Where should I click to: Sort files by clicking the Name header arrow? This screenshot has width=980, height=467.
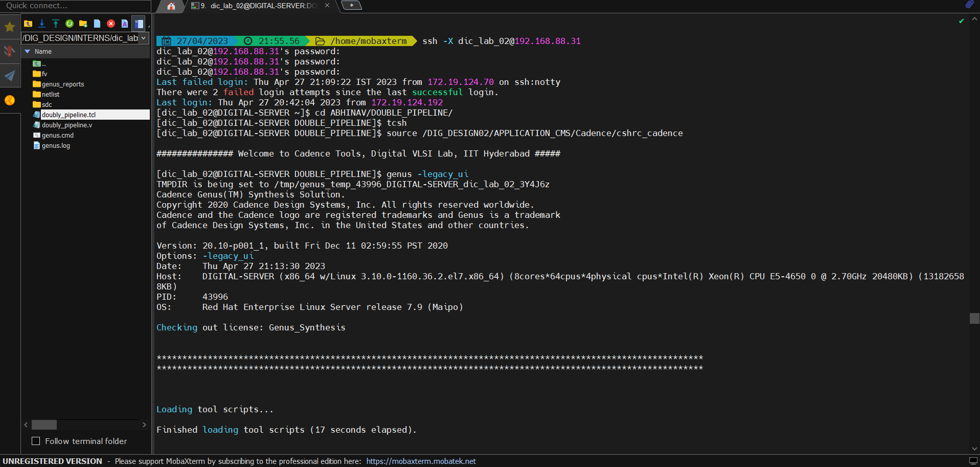click(x=28, y=51)
